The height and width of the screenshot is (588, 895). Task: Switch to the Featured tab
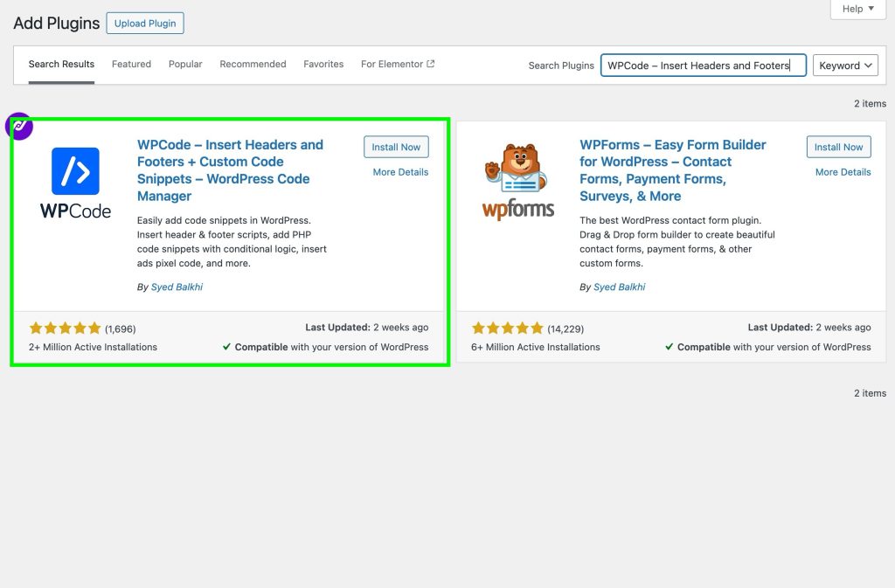[x=131, y=65]
